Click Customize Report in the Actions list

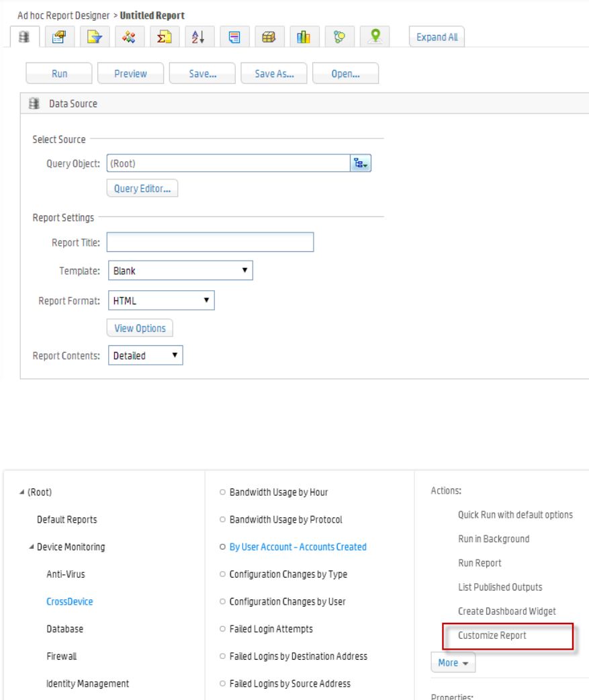click(x=492, y=636)
